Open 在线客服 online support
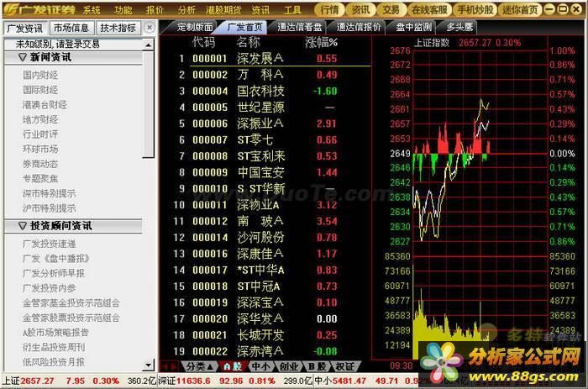The height and width of the screenshot is (389, 588). 429,10
